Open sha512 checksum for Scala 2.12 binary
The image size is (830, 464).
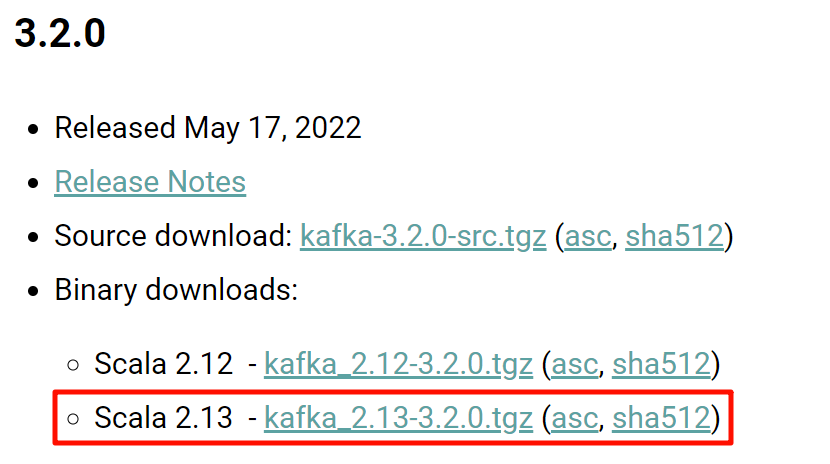click(660, 365)
